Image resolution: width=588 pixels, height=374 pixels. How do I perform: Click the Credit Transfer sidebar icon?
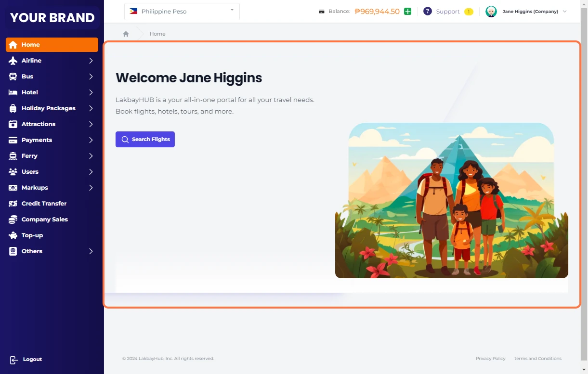pyautogui.click(x=13, y=204)
